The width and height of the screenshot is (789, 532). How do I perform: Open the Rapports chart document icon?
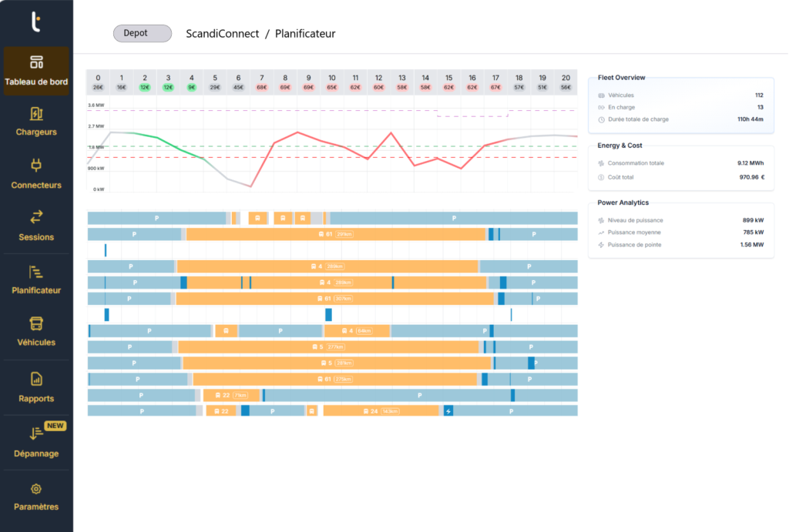tap(36, 379)
